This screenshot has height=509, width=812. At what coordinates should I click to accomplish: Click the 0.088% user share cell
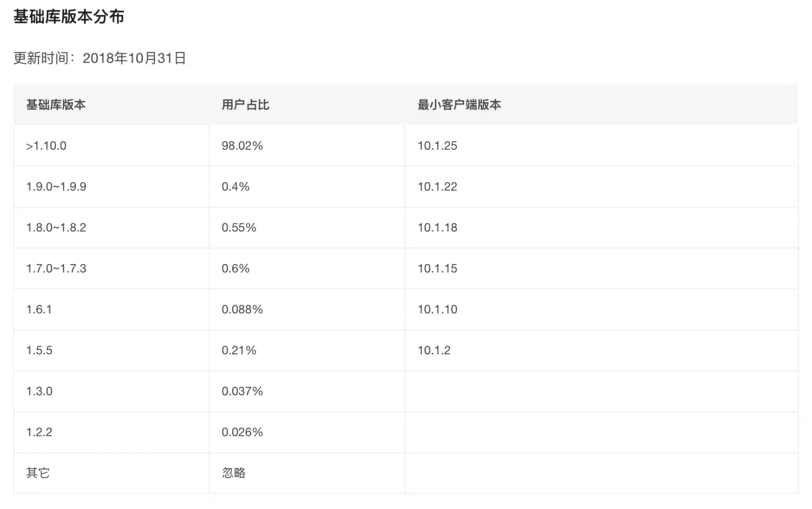tap(242, 309)
